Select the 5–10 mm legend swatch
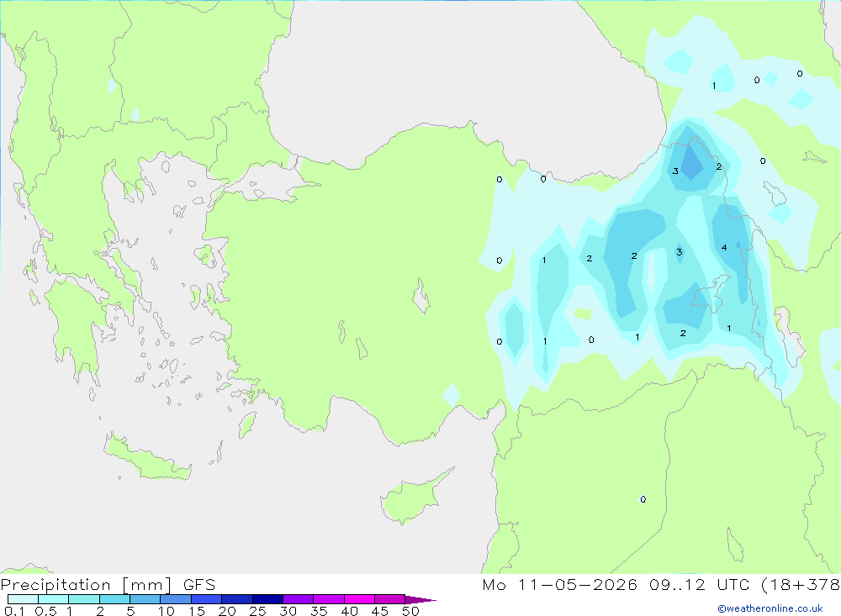This screenshot has width=841, height=616. [145, 599]
